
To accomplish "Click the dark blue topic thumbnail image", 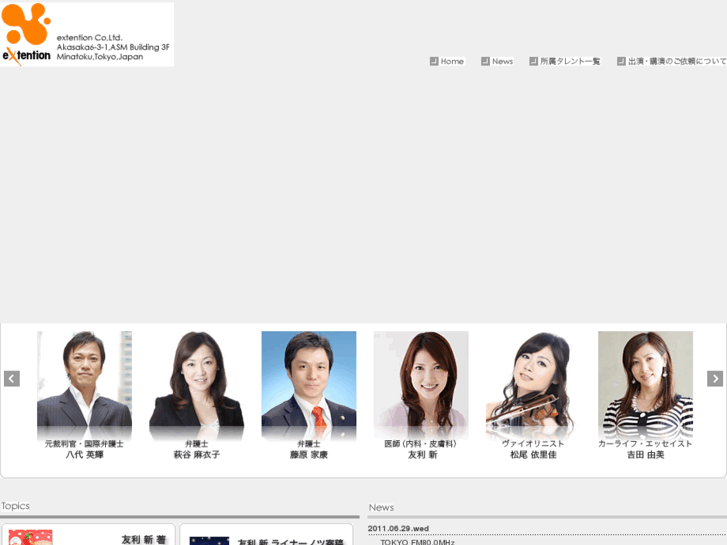I will click(209, 541).
